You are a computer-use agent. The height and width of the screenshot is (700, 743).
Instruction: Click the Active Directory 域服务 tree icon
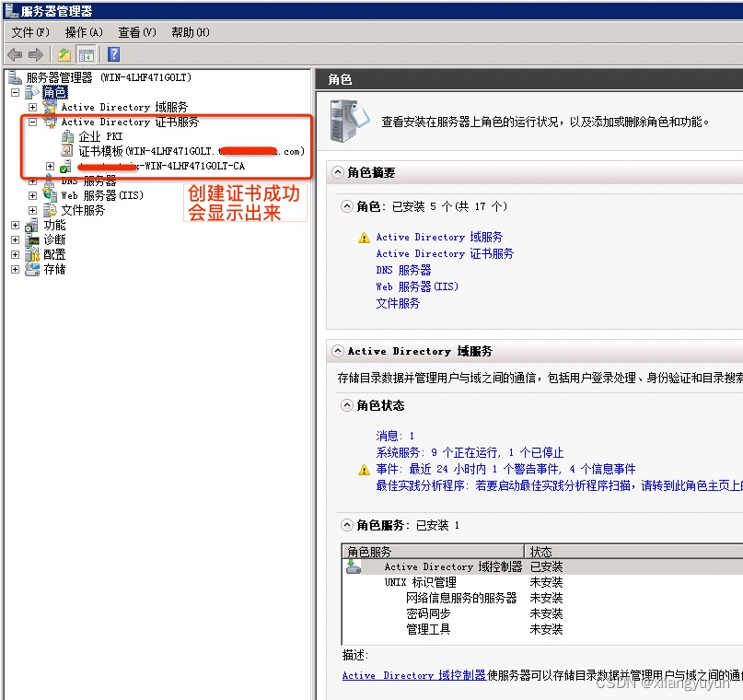pyautogui.click(x=50, y=107)
